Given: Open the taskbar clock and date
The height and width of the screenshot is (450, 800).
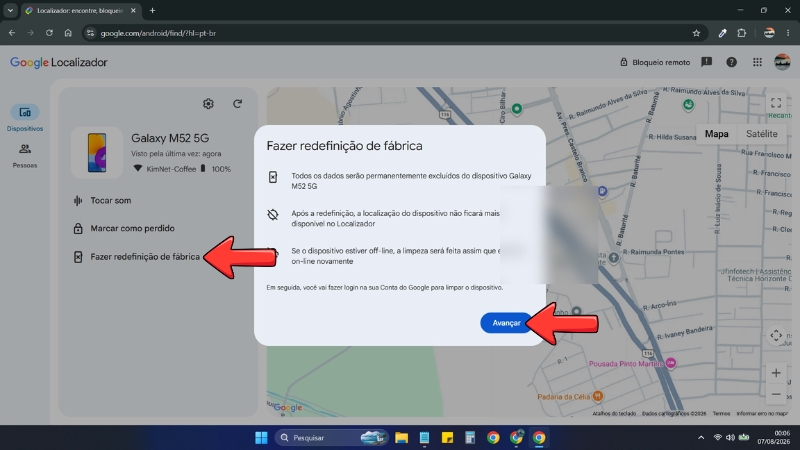Looking at the screenshot, I should coord(773,438).
